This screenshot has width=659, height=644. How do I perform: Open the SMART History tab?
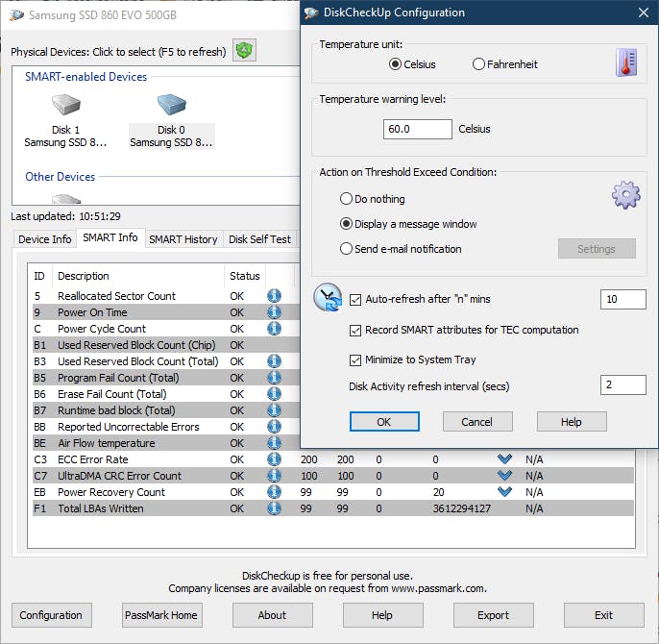183,239
